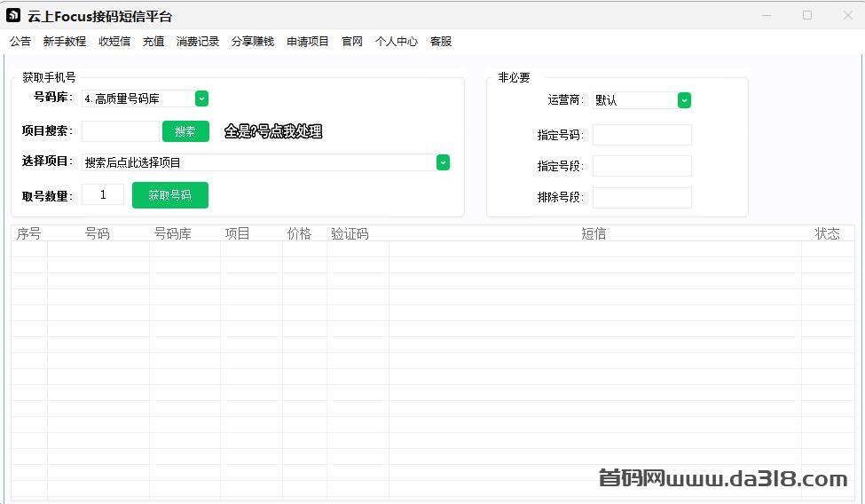
Task: Click the app logo icon in title bar
Action: click(13, 15)
